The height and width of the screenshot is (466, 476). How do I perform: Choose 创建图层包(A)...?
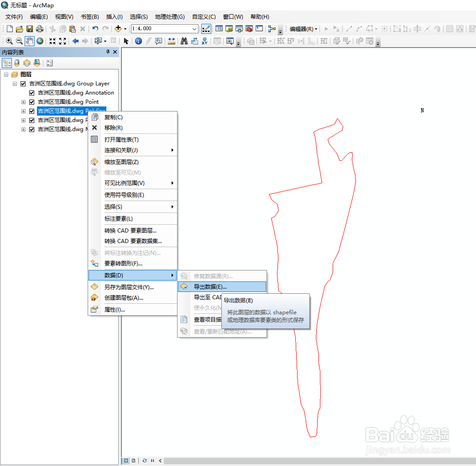point(133,297)
